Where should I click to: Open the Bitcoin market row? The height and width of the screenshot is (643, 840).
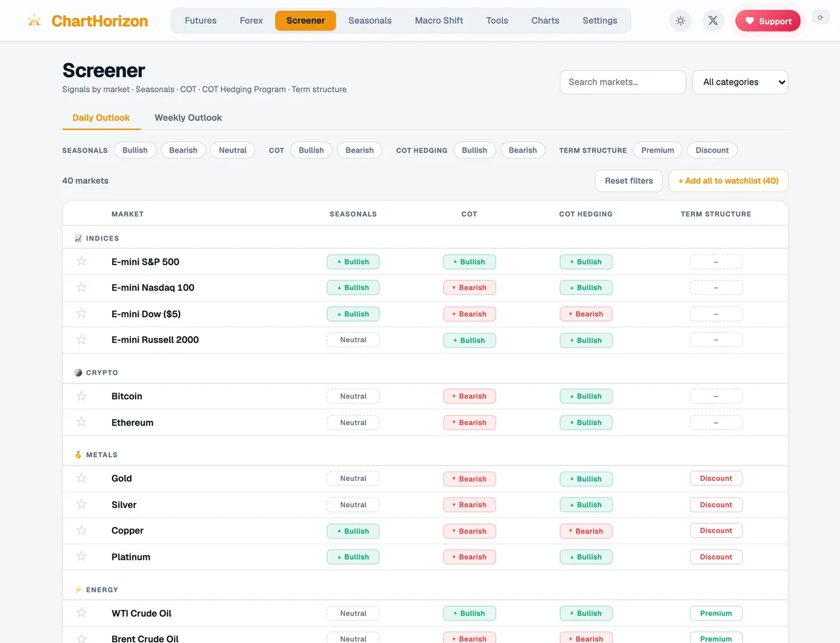click(x=425, y=396)
